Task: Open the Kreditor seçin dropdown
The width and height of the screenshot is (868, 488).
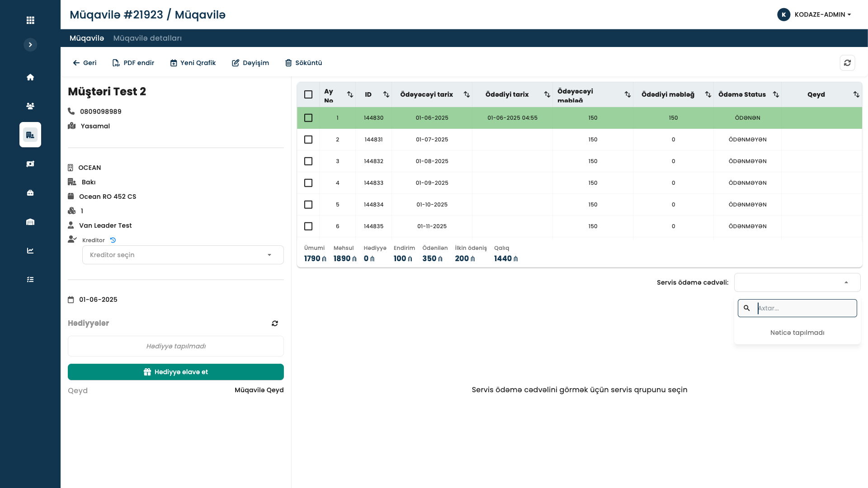Action: (183, 255)
